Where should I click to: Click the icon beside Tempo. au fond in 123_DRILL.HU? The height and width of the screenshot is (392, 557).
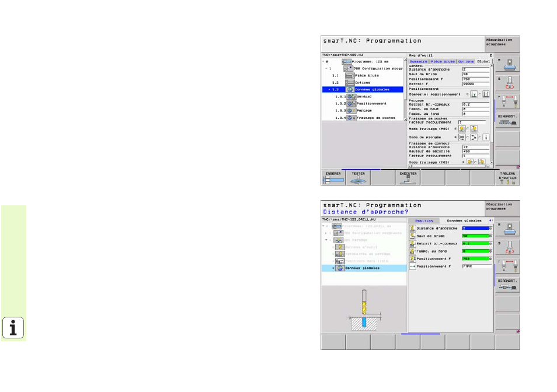click(x=412, y=251)
